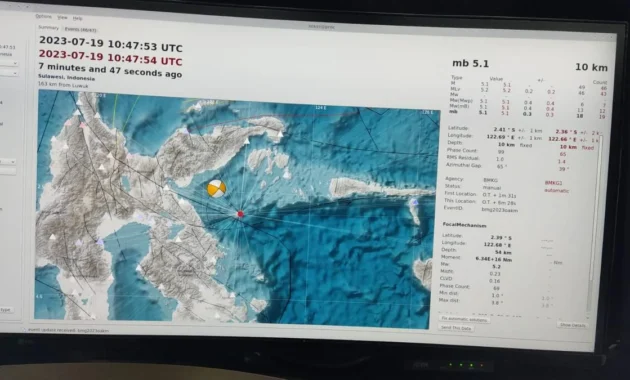Open the Help menu
630x380 pixels.
pos(77,18)
